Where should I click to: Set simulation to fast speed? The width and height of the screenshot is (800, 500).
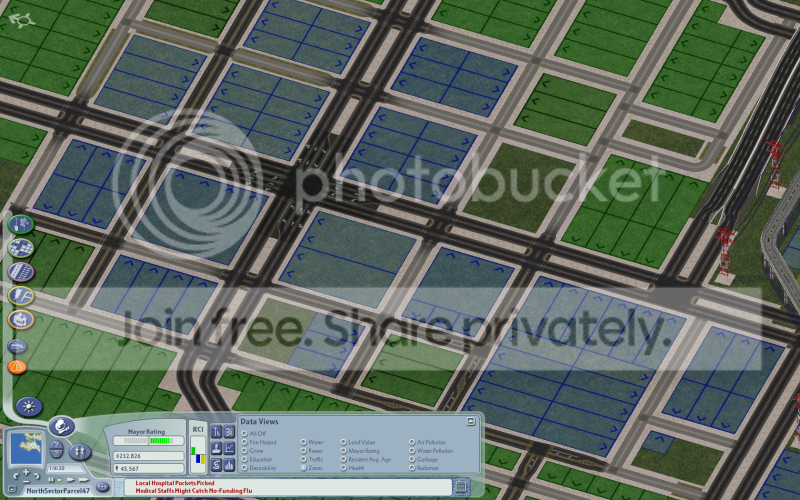70,480
